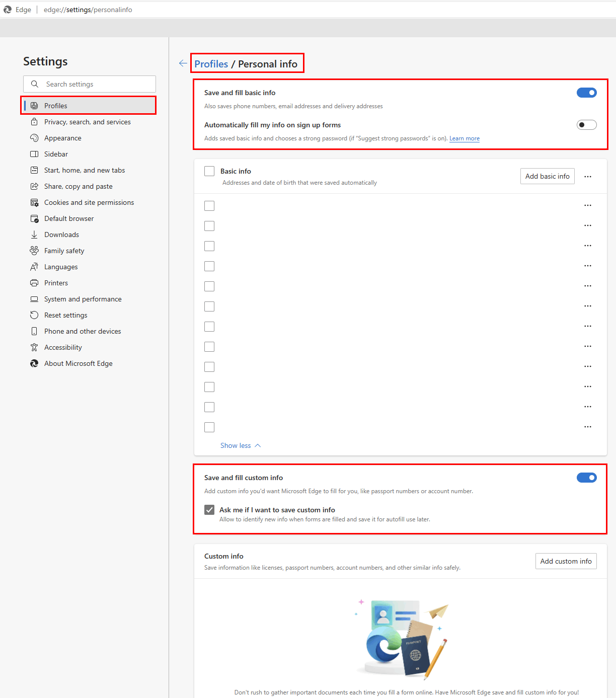616x698 pixels.
Task: Click the Printers icon
Action: point(34,283)
